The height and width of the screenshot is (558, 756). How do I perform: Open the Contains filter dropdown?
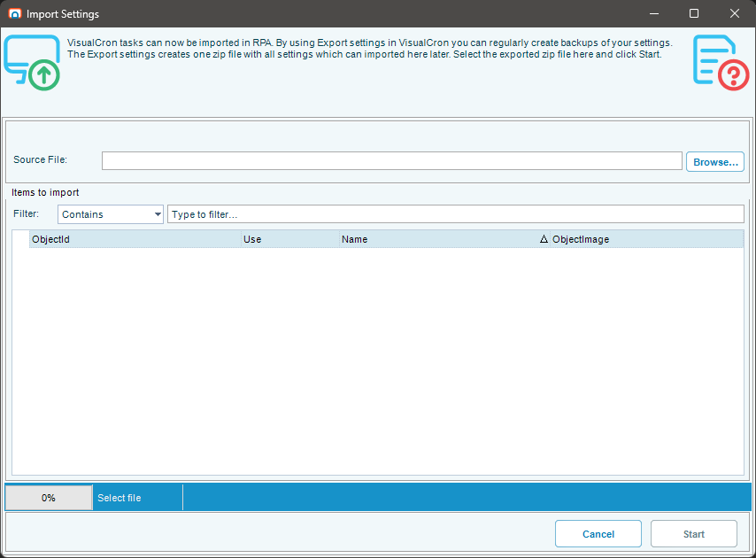111,214
